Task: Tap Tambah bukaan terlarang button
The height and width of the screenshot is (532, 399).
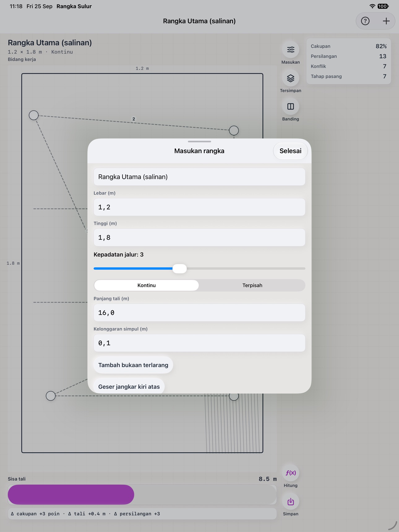Action: tap(133, 365)
